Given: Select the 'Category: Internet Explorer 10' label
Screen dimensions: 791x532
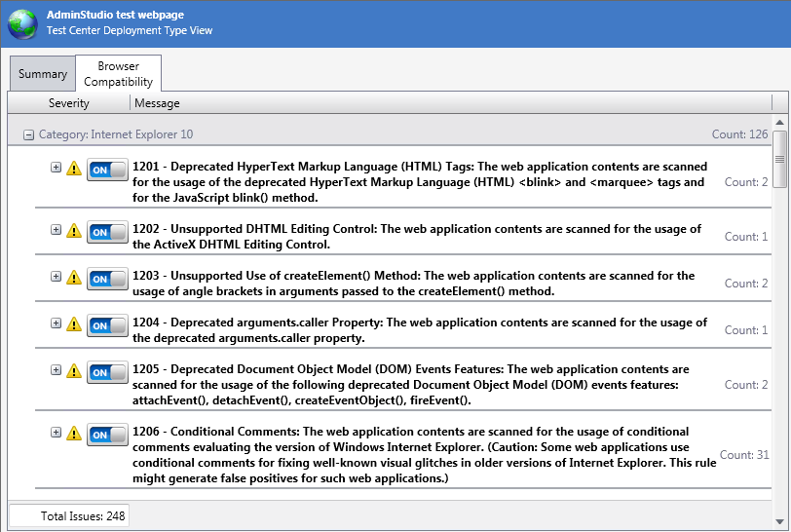Looking at the screenshot, I should (116, 134).
